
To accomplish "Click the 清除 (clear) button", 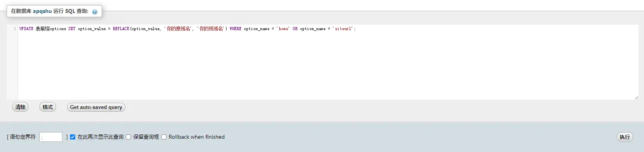I will tap(20, 107).
